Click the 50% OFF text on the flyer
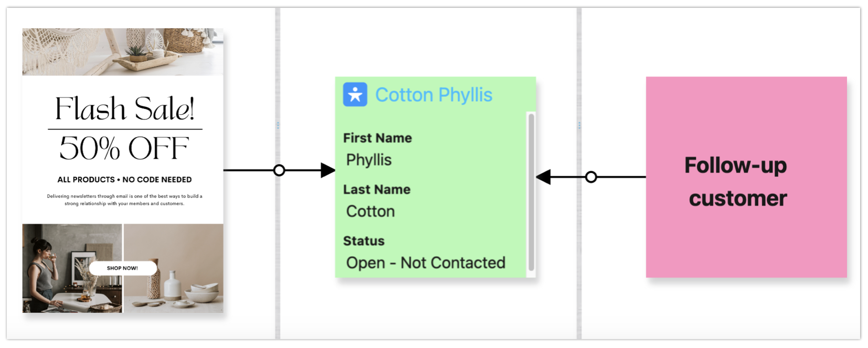 [x=124, y=148]
